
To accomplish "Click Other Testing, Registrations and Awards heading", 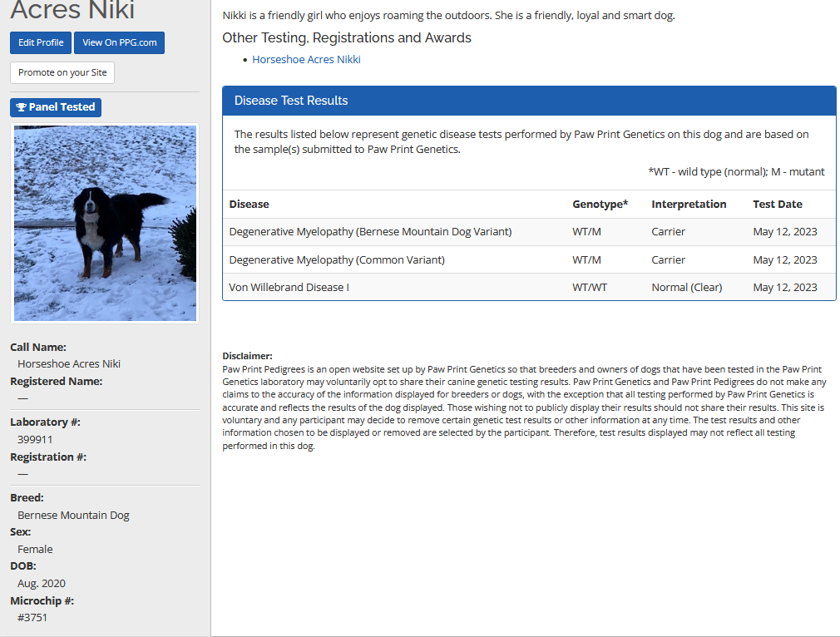I will tap(347, 38).
